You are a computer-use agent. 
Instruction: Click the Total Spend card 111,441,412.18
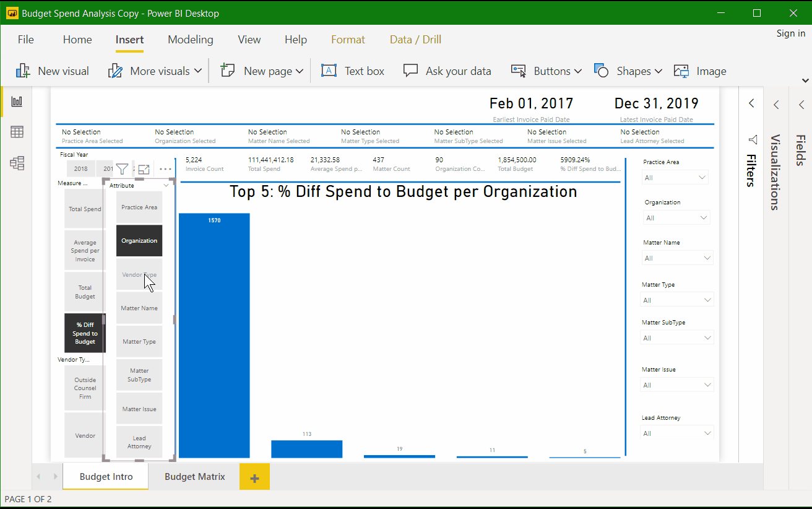[271, 164]
